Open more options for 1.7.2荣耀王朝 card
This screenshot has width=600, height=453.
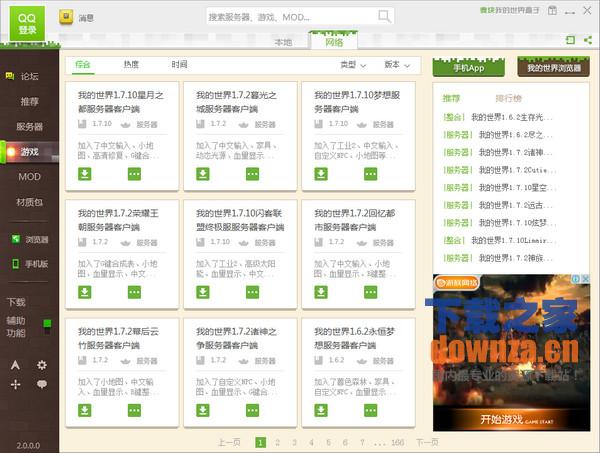[x=134, y=292]
